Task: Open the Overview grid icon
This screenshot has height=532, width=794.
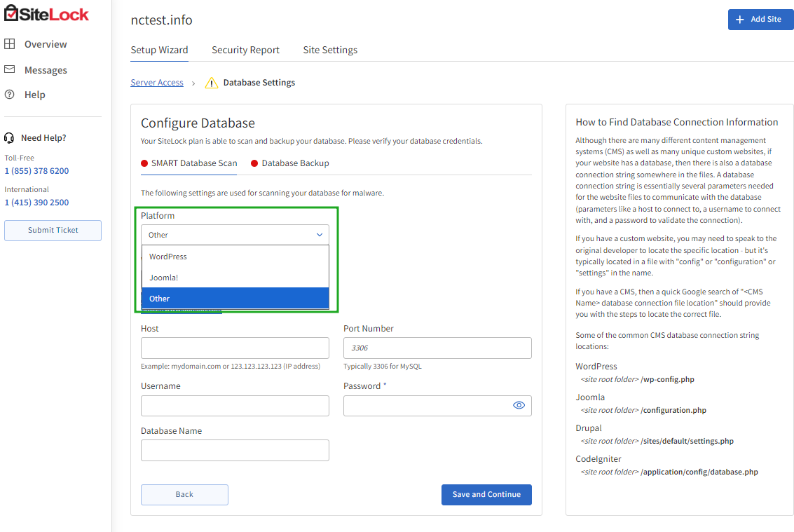Action: click(10, 44)
